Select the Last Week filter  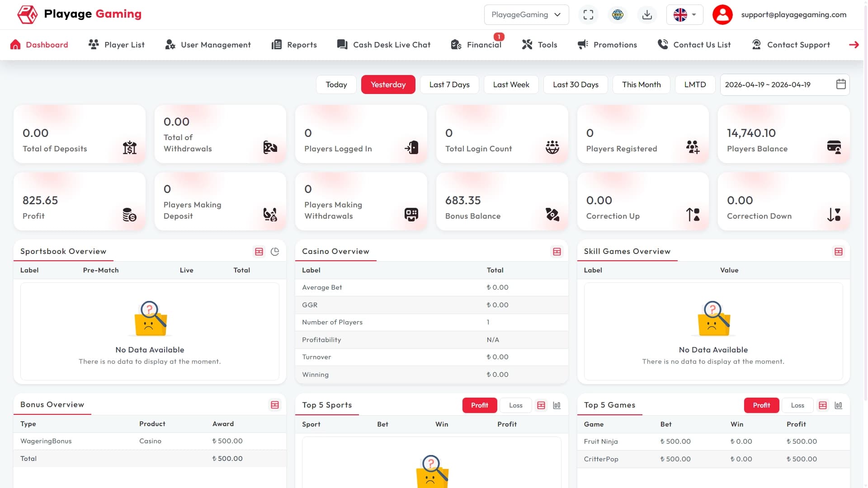point(511,84)
